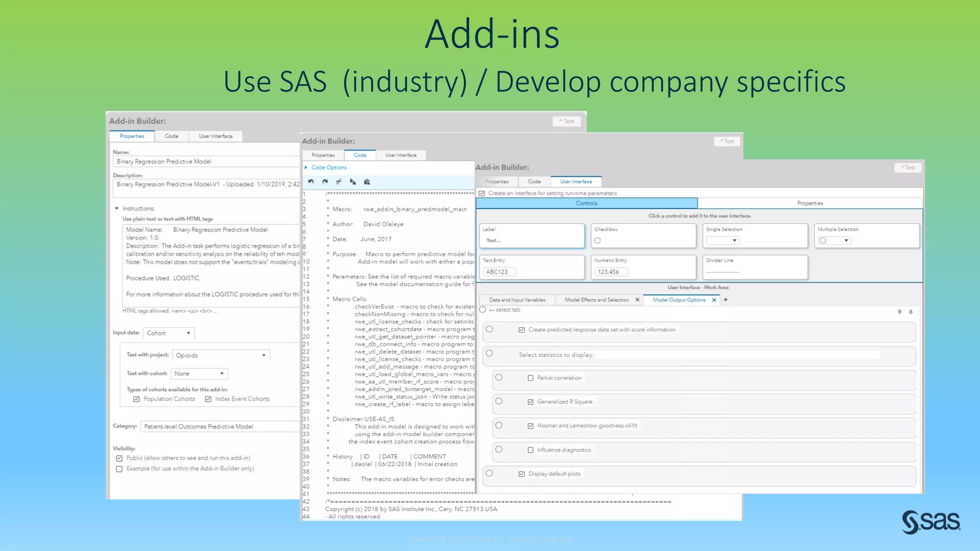Close the Model Output Options tab
980x551 pixels.
[714, 300]
